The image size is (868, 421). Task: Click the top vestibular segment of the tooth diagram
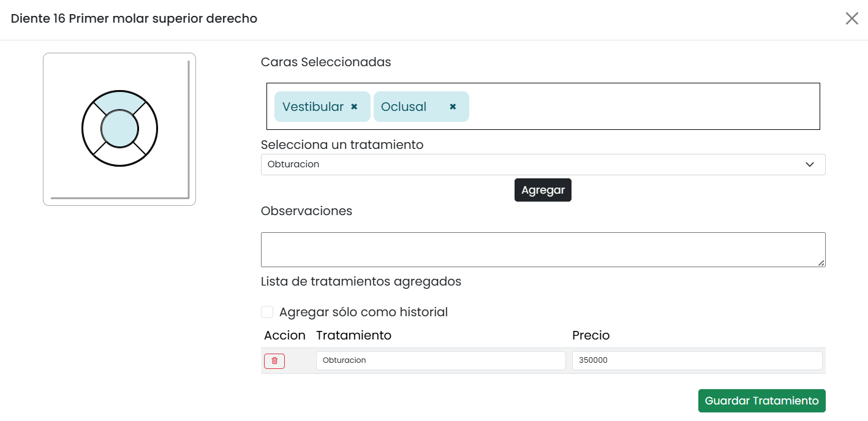pos(119,99)
